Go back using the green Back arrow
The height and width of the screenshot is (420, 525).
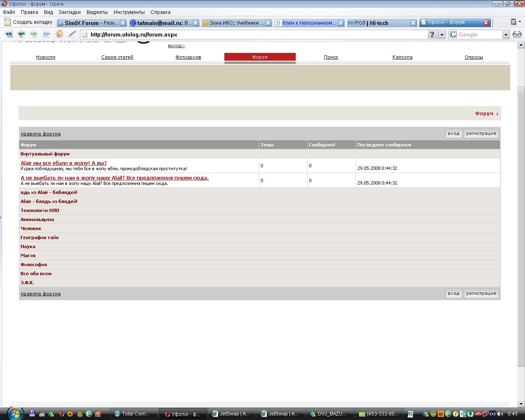(x=21, y=34)
